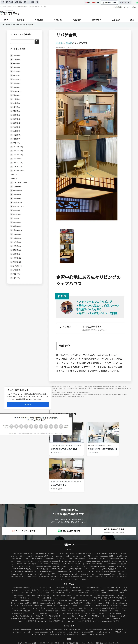
Task: Select rating 10 in the survey
Action: click(61, 427)
